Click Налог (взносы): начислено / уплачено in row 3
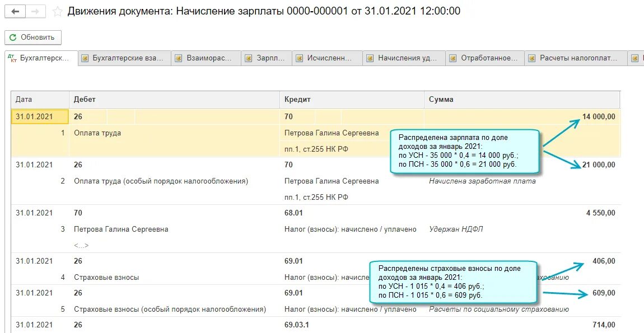The height and width of the screenshot is (333, 644). tap(351, 229)
